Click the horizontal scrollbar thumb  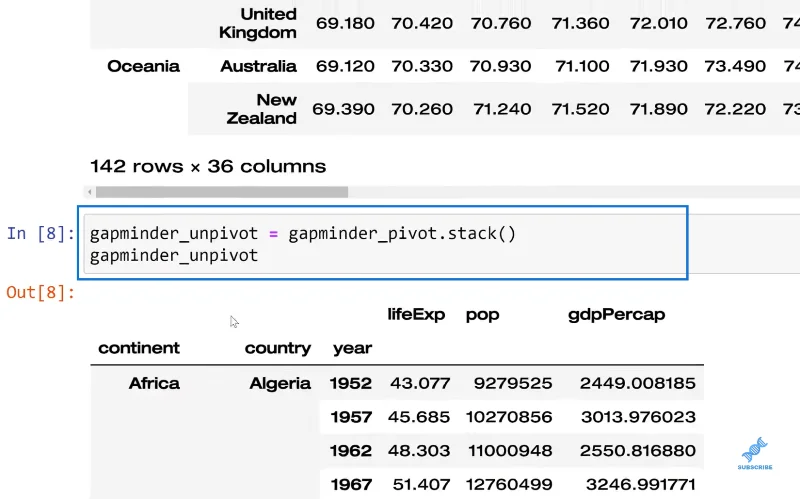pyautogui.click(x=222, y=192)
